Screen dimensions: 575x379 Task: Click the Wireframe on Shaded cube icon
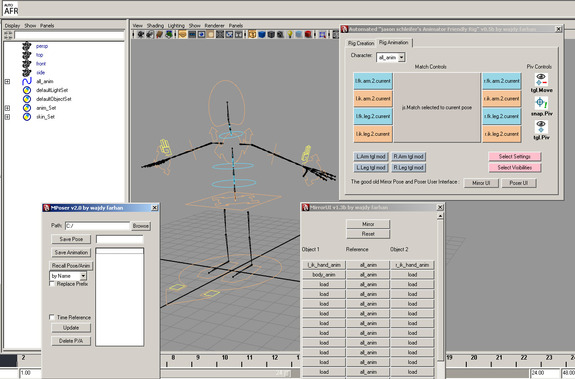coord(271,34)
